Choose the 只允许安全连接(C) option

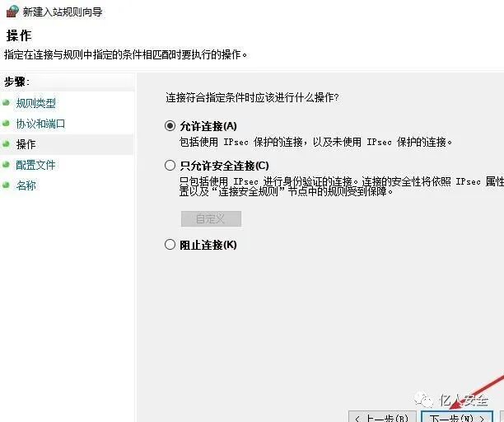170,166
